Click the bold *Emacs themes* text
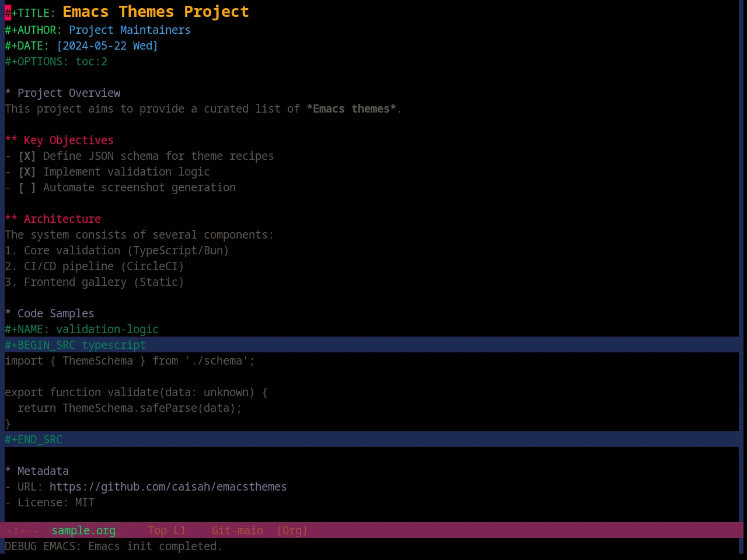This screenshot has height=560, width=747. point(351,108)
